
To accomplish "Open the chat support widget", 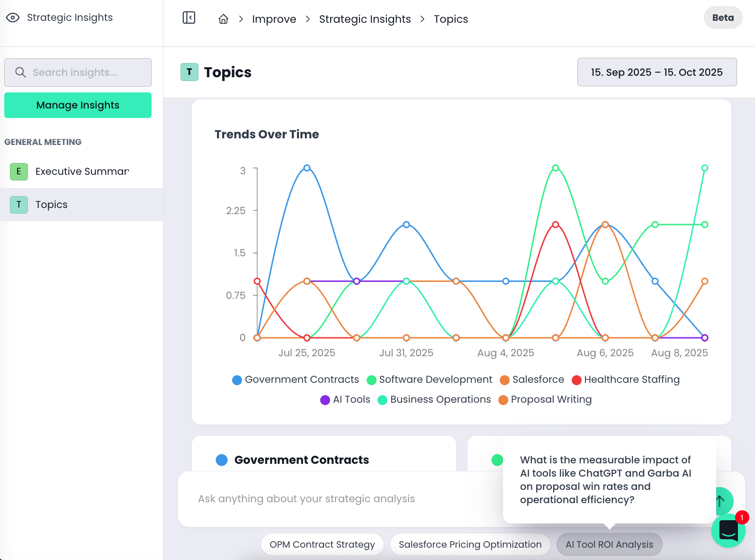I will pos(728,530).
